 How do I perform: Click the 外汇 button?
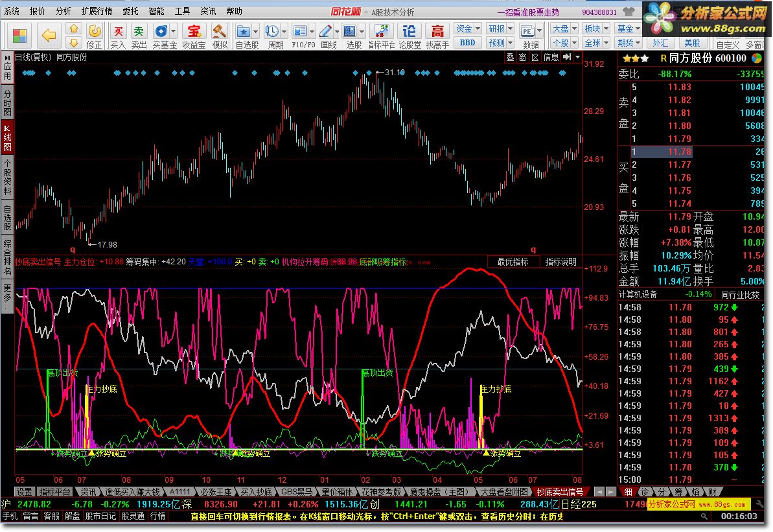660,43
